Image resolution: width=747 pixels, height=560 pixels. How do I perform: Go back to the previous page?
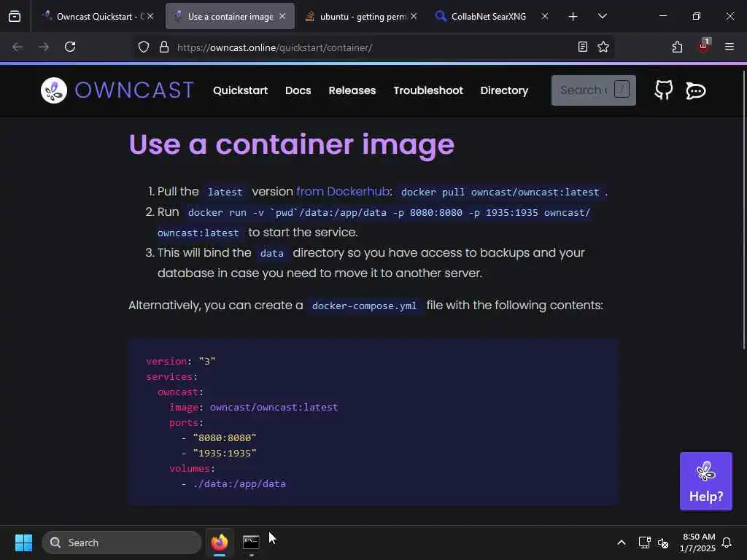[x=18, y=47]
